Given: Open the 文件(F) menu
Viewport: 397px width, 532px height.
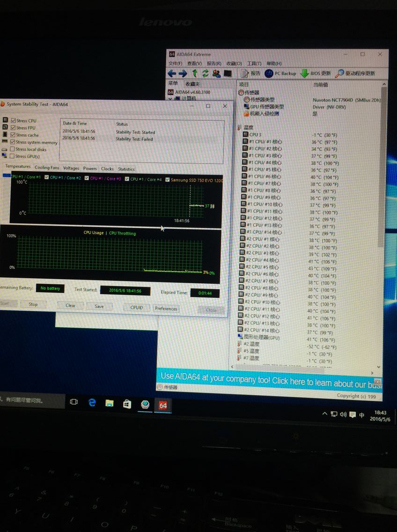Looking at the screenshot, I should (175, 63).
